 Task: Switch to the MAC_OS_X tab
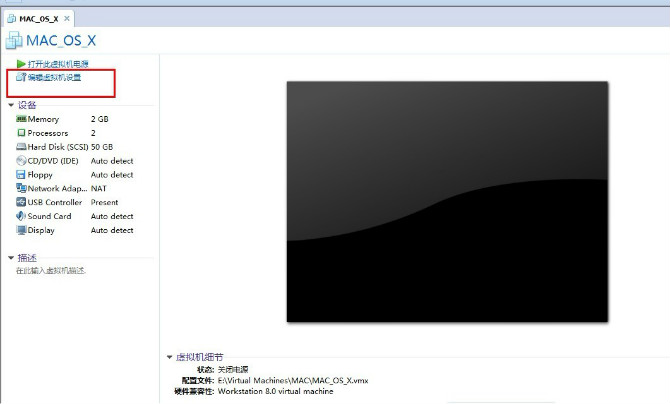point(38,18)
